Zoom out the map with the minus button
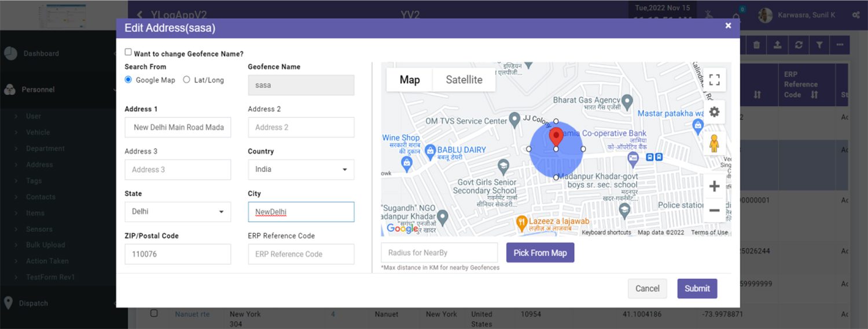This screenshot has height=329, width=868. [715, 210]
